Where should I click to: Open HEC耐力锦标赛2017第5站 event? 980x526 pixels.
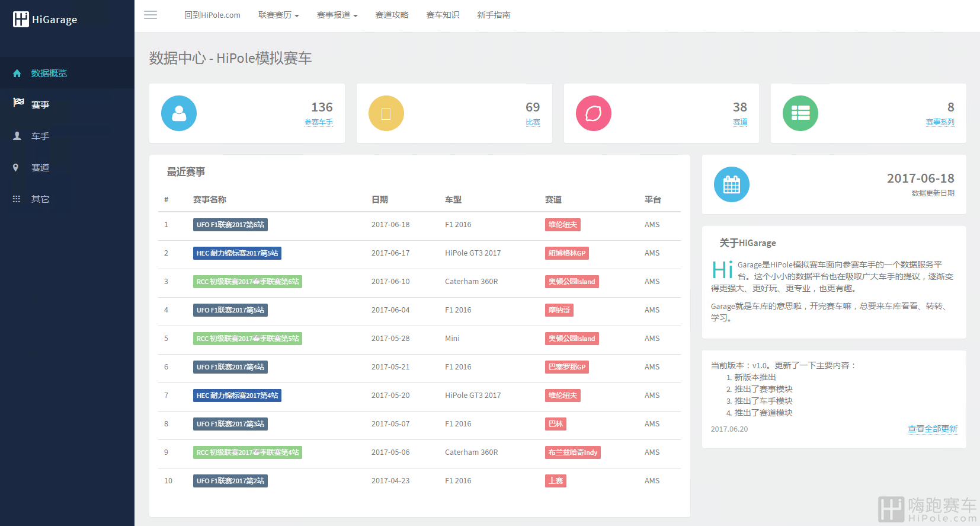(237, 253)
